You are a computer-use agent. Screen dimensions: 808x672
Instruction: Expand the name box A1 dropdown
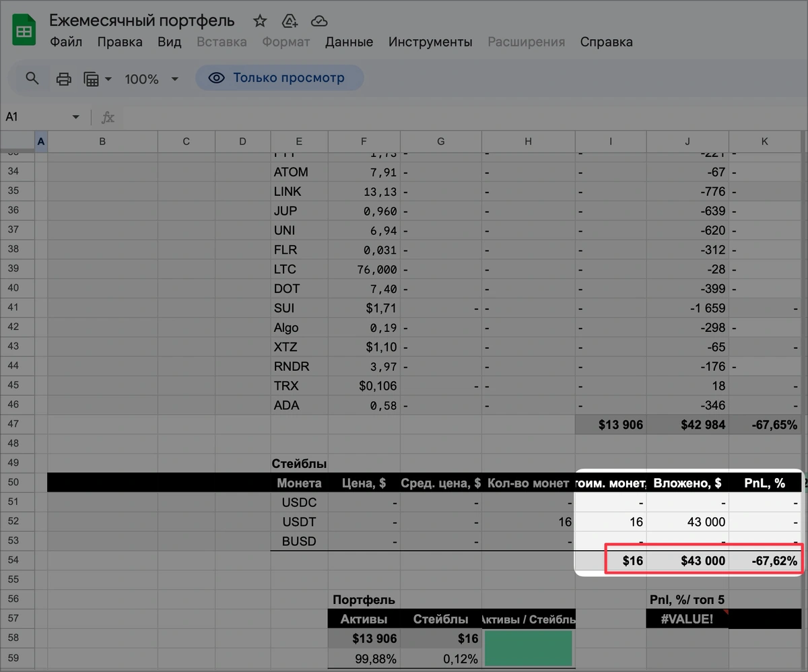[75, 117]
